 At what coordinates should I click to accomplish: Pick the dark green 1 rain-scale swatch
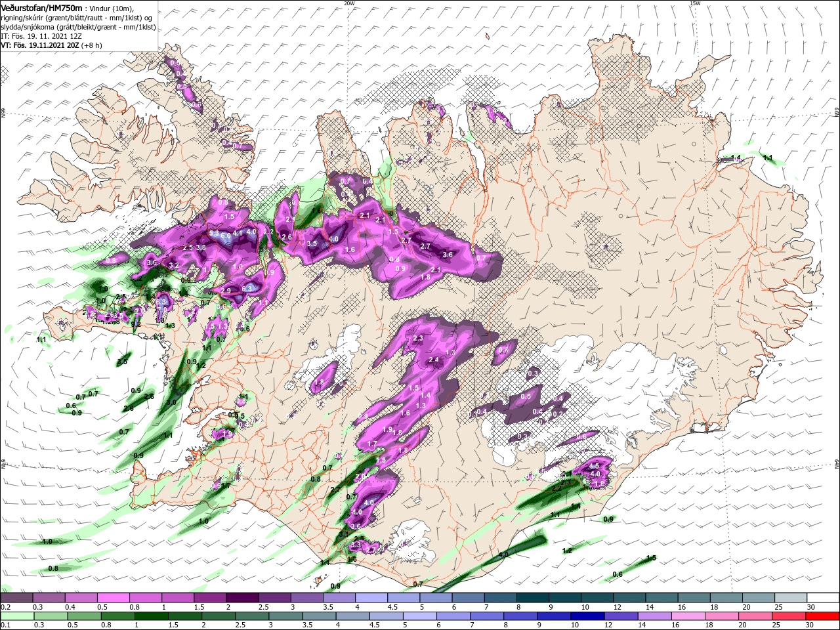[150, 617]
